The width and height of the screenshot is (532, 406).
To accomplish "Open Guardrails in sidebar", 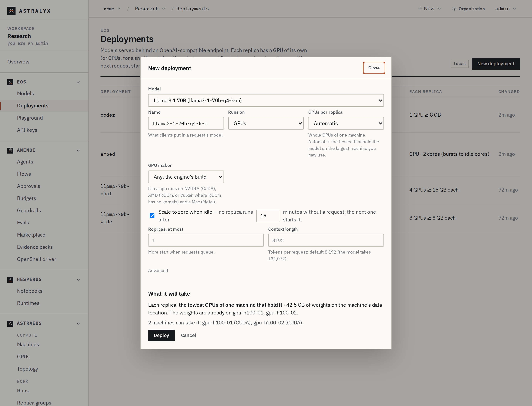I will (x=29, y=211).
